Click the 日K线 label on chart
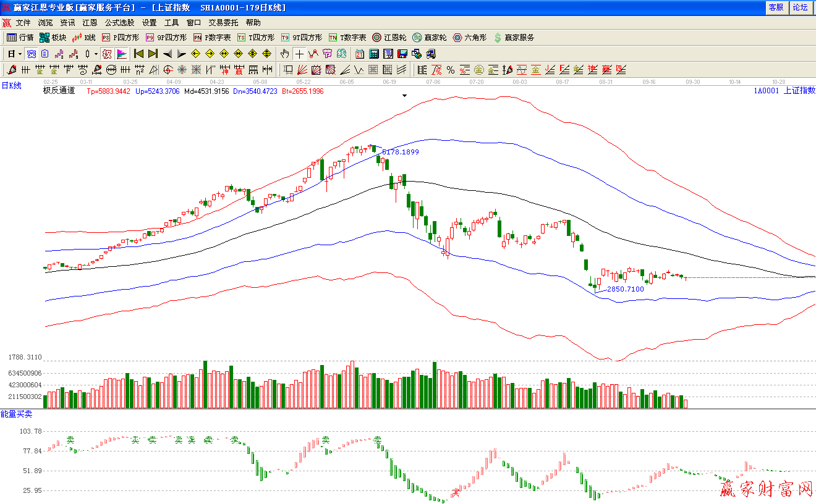Screen dimensions: 816x504 click(11, 86)
